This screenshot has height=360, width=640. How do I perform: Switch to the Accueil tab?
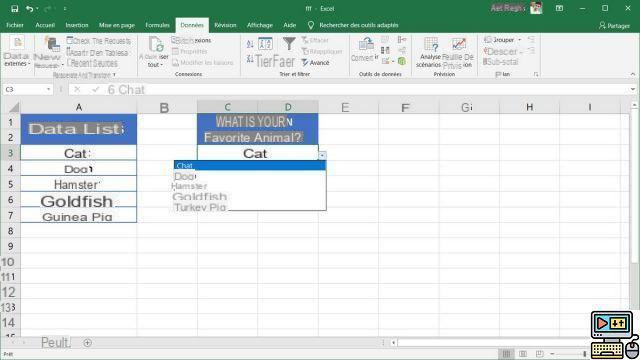45,25
